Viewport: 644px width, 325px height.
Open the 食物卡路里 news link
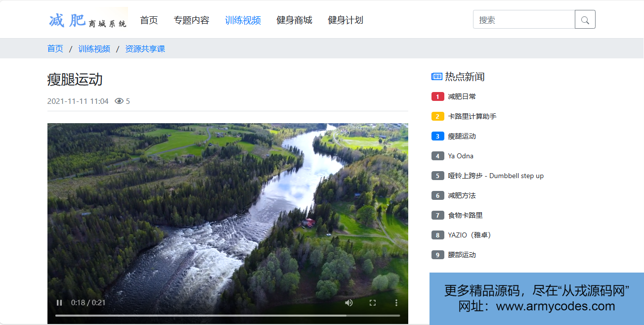pos(466,215)
